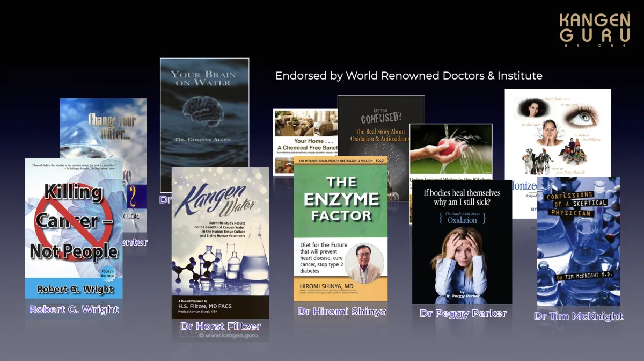Select Confessions of a Skeptical Physician cover
Viewport: 644px width, 361px height.
click(x=579, y=241)
